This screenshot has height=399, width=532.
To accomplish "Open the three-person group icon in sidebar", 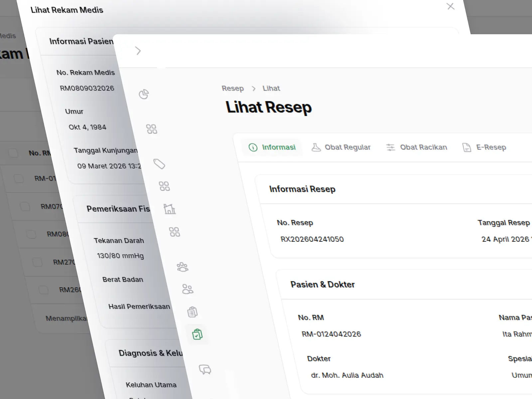I will coord(183,267).
